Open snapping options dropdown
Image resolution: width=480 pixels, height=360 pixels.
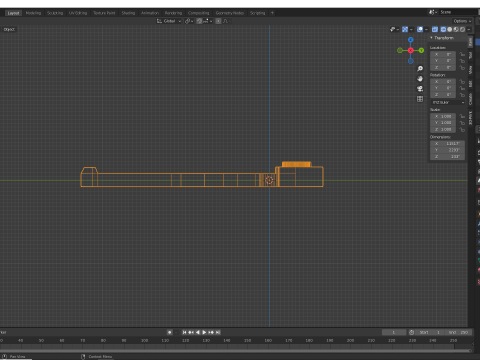tap(208, 21)
